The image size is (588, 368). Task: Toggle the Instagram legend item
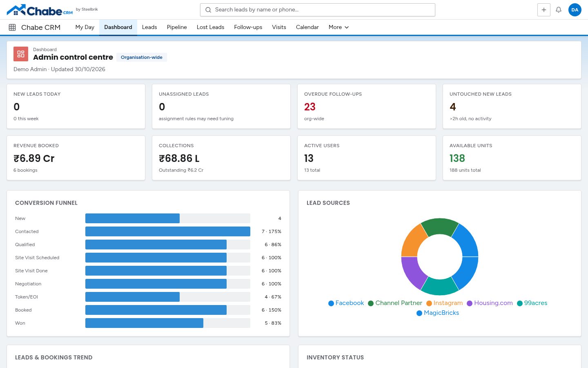click(x=444, y=303)
